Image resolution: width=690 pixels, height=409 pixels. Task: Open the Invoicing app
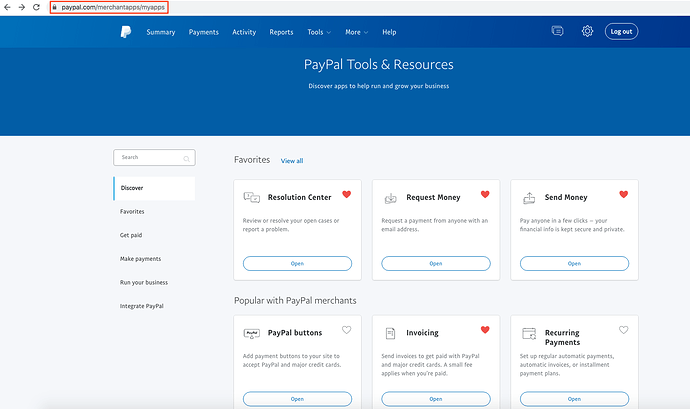(x=436, y=399)
